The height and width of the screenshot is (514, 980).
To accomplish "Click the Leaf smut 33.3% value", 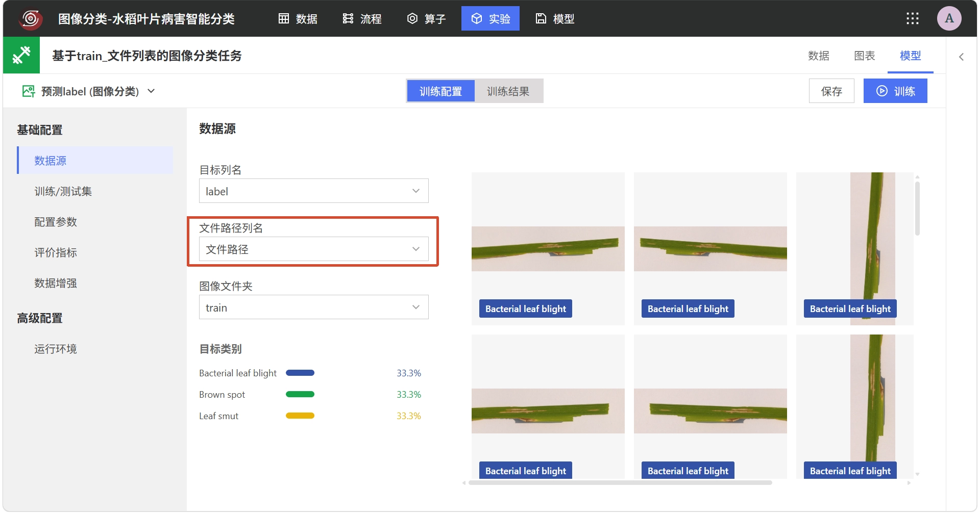I will click(409, 416).
